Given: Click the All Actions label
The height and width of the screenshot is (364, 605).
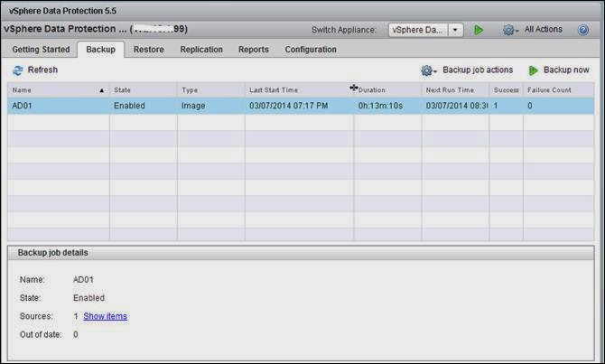Looking at the screenshot, I should (x=544, y=29).
